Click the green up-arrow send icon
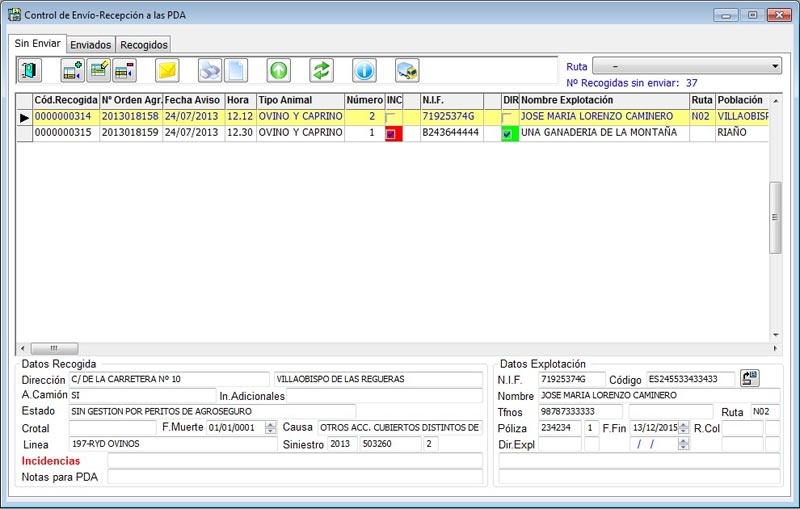Image resolution: width=800 pixels, height=509 pixels. pyautogui.click(x=278, y=71)
